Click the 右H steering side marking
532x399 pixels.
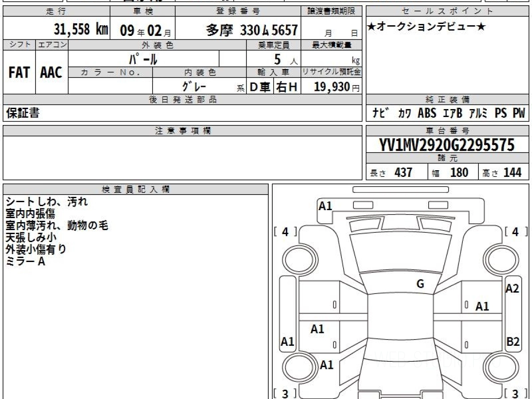pyautogui.click(x=287, y=87)
